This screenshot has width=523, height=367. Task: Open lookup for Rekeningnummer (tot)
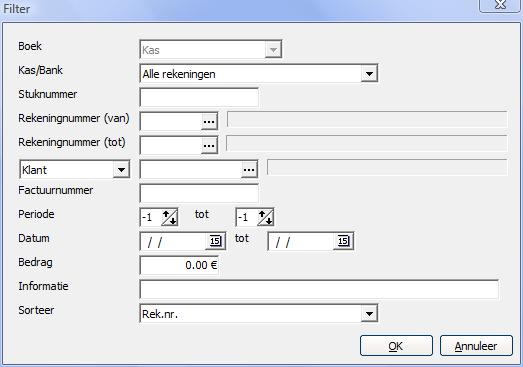pos(209,145)
